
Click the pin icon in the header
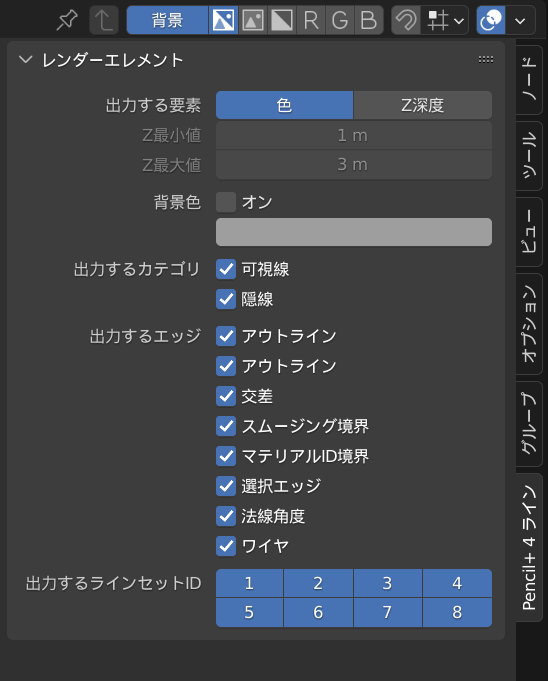coord(67,20)
